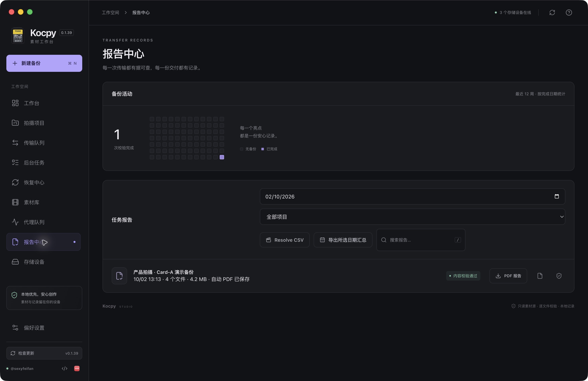Click the 报告中心 breadcrumb

click(141, 12)
